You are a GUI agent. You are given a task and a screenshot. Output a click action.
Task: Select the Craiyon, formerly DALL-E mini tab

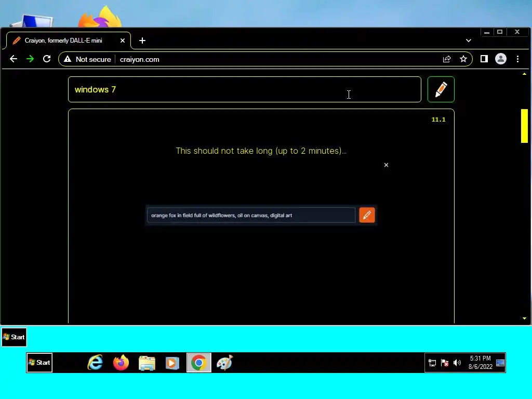(69, 41)
